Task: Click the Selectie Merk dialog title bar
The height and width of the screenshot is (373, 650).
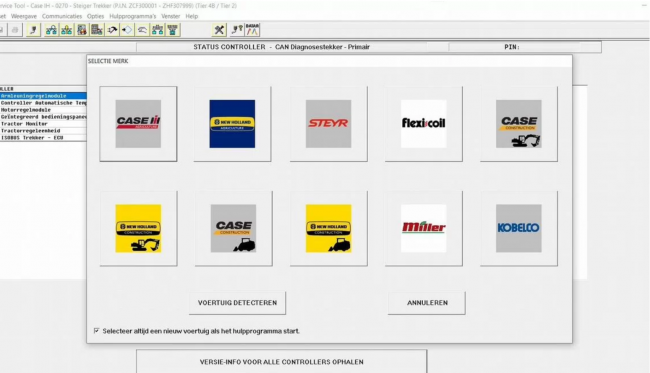Action: click(329, 61)
